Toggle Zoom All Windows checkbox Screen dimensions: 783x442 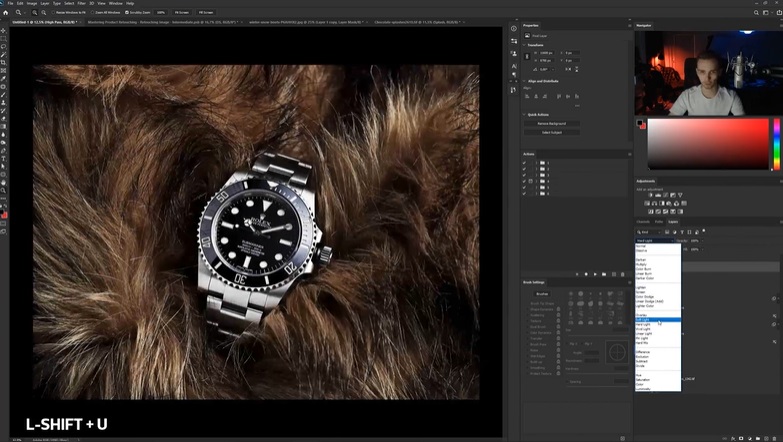[93, 12]
